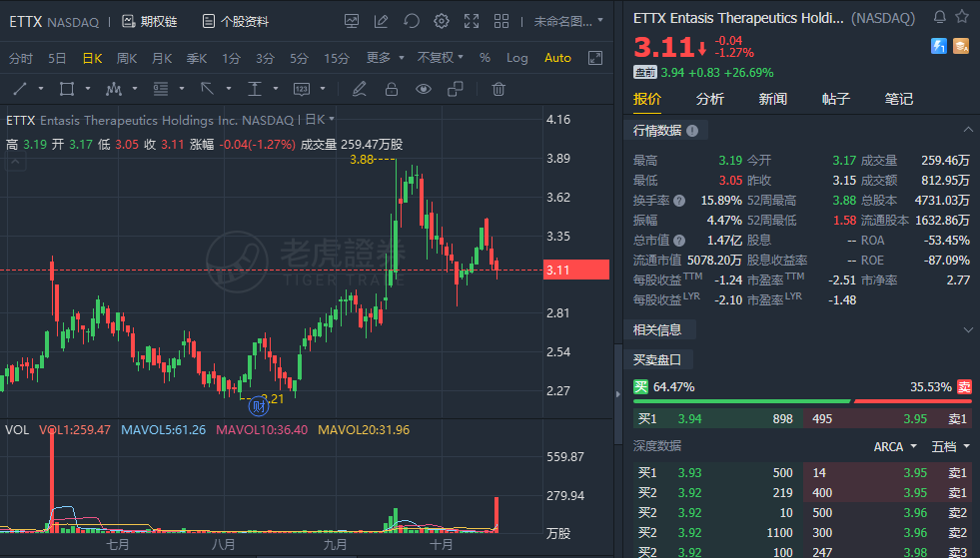Delete drawings with the trash icon
This screenshot has height=558, width=980.
(498, 90)
